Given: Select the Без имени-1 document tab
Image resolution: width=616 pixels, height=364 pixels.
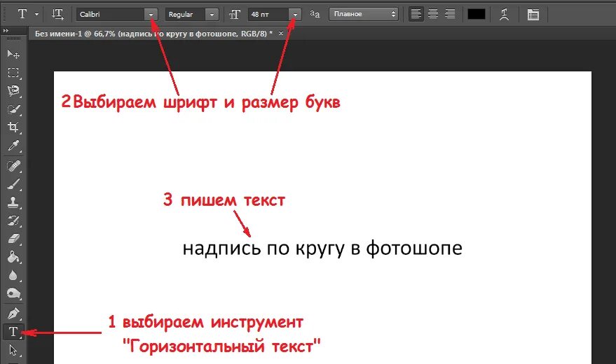Looking at the screenshot, I should pos(153,34).
